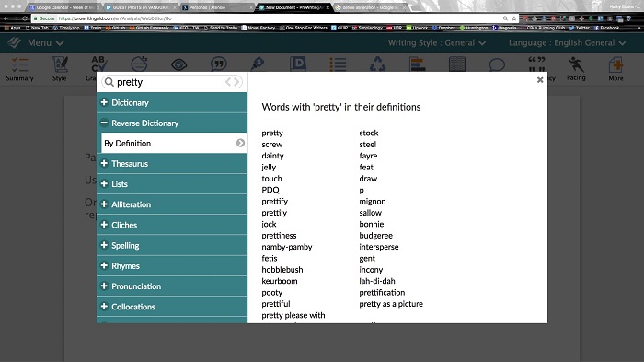
Task: Open the Pacing report
Action: (576, 69)
